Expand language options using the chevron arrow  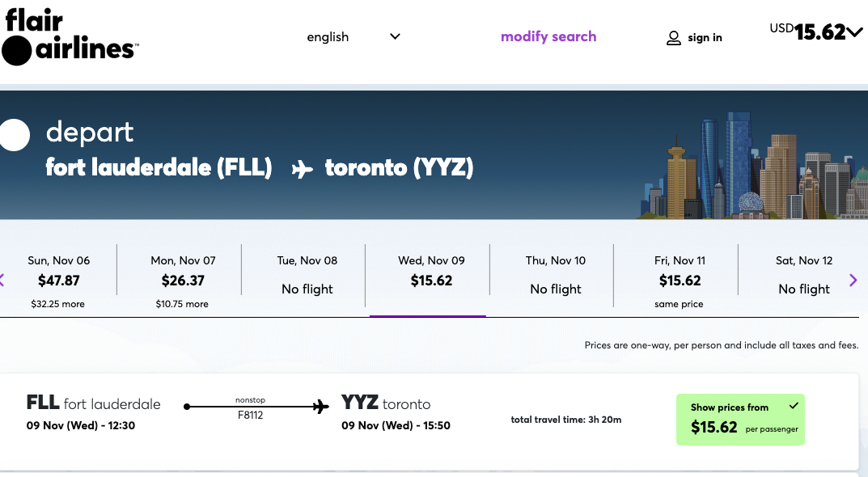click(x=395, y=36)
